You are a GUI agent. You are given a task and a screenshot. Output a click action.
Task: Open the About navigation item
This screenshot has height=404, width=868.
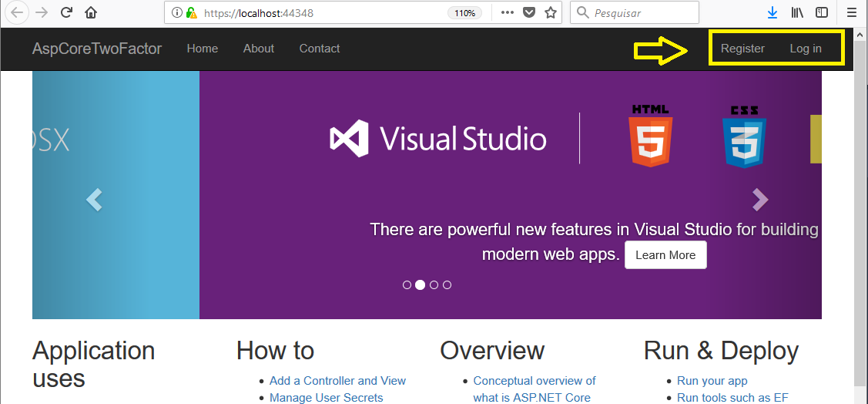point(259,49)
